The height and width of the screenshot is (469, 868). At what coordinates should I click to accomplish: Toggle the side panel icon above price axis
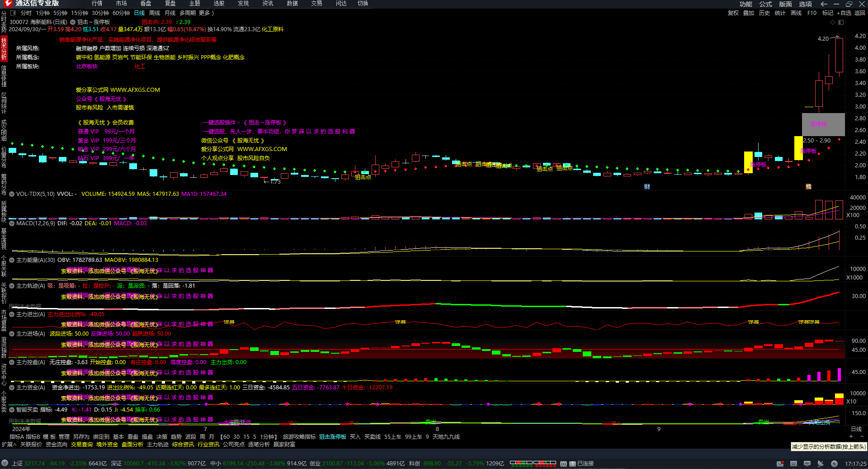click(x=840, y=22)
